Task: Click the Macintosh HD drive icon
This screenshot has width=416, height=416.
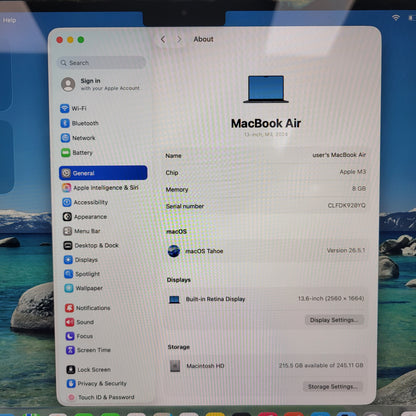Action: [175, 366]
